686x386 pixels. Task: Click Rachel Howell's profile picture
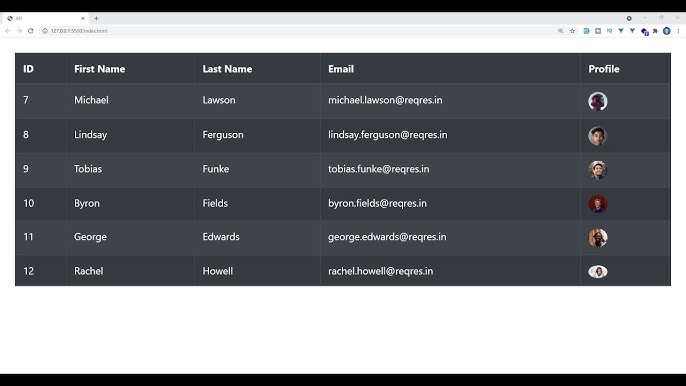point(598,272)
